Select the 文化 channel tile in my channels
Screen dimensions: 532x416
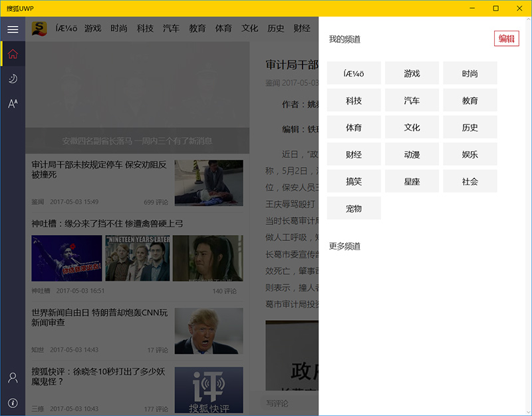point(412,127)
